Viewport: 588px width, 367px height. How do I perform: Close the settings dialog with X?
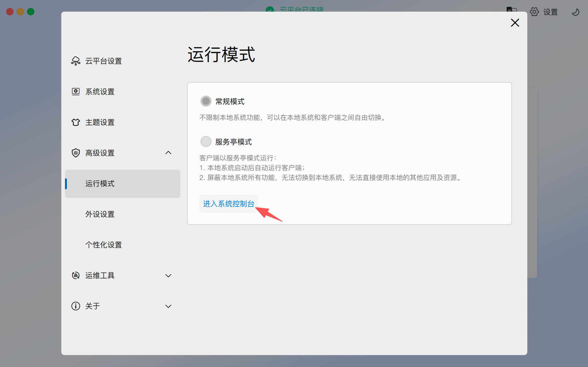[x=515, y=23]
